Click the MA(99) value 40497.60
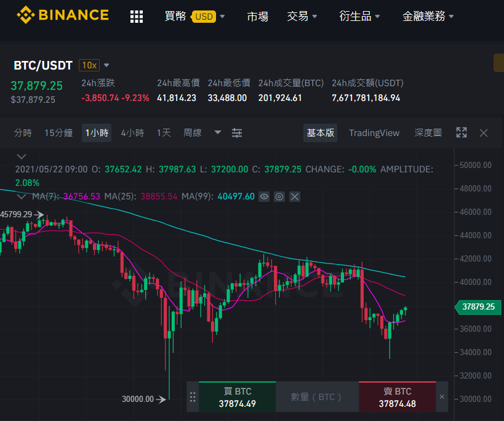This screenshot has height=421, width=504. pos(236,196)
